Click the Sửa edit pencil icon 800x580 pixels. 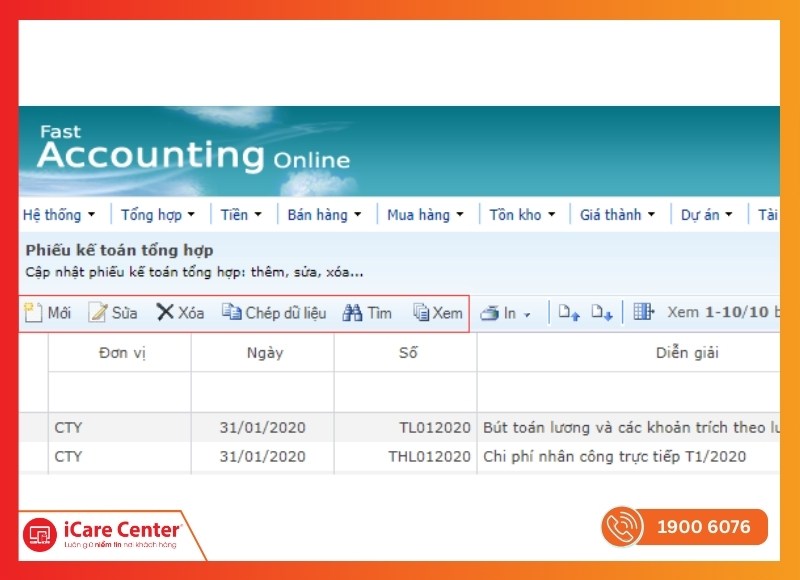[97, 312]
